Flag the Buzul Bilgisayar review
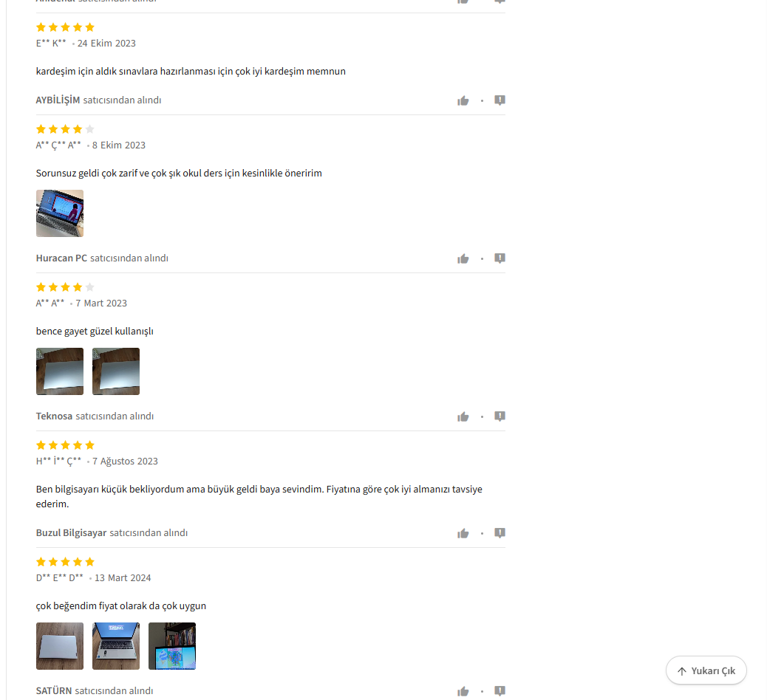Viewport: 767px width, 700px height. click(500, 533)
